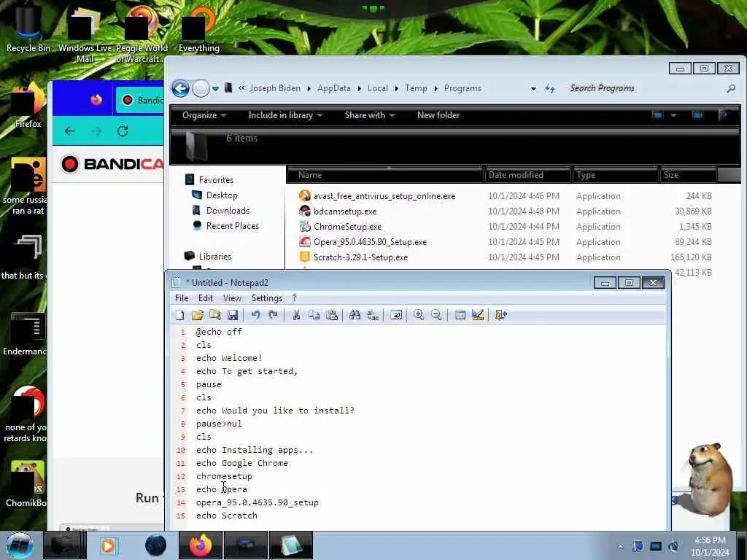Viewport: 747px width, 560px height.
Task: Click AppData in the address breadcrumb
Action: coord(333,88)
